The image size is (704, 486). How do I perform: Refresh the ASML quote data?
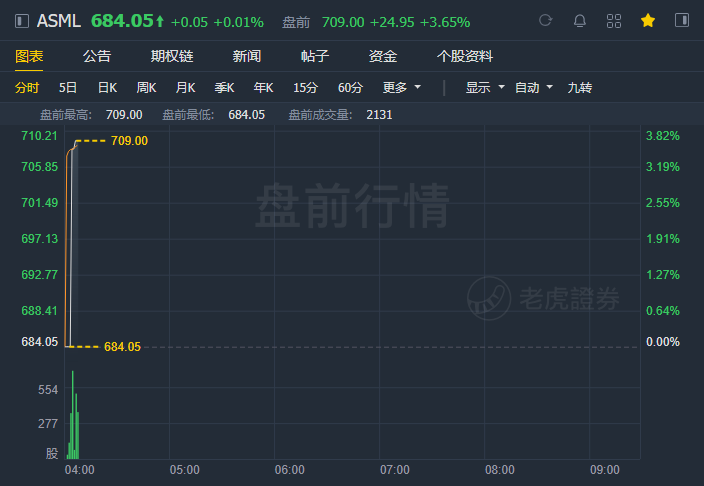click(x=546, y=21)
